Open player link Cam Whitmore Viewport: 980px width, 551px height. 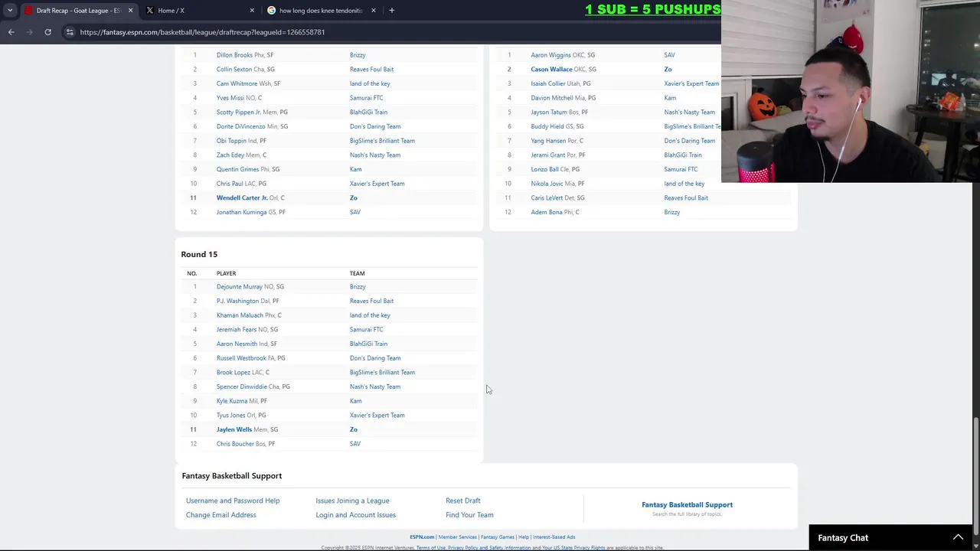237,83
